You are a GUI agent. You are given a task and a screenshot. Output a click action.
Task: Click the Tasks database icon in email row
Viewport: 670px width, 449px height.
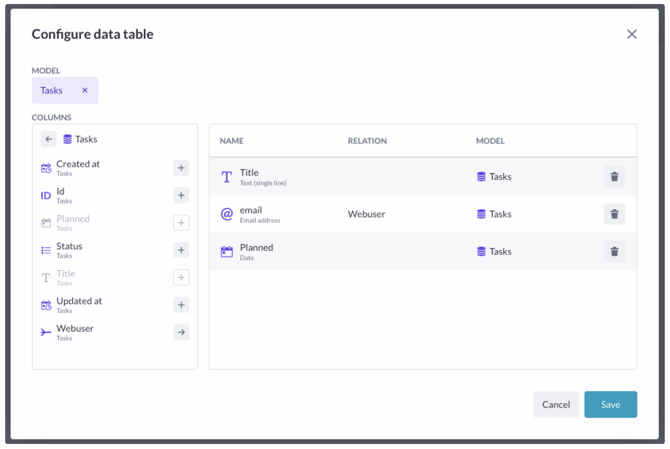(481, 214)
